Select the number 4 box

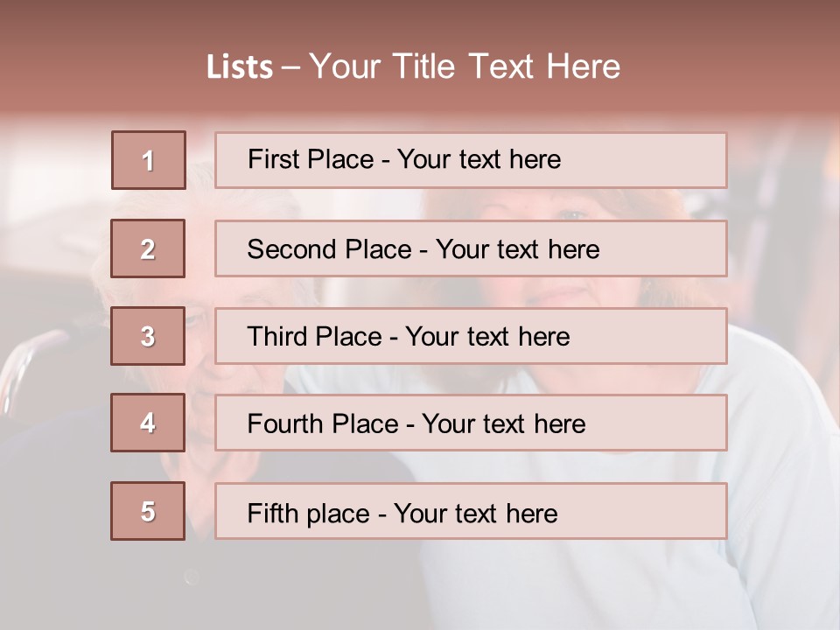(148, 423)
